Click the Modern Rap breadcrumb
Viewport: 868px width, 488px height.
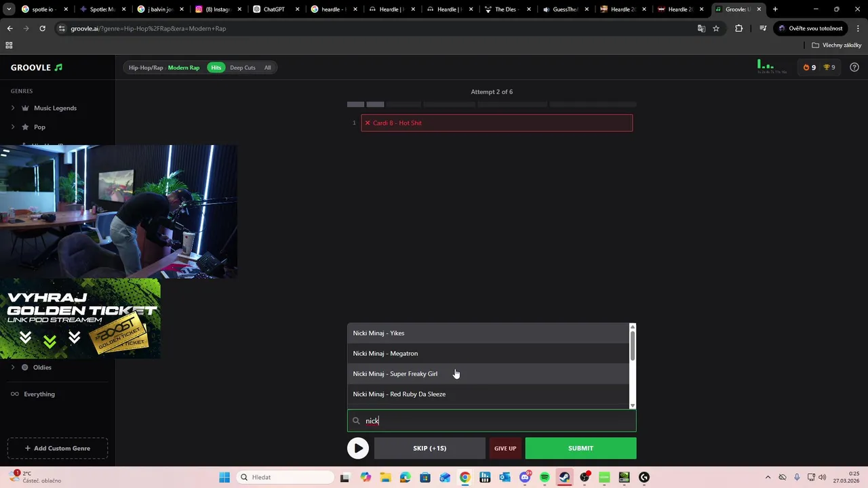pyautogui.click(x=184, y=68)
